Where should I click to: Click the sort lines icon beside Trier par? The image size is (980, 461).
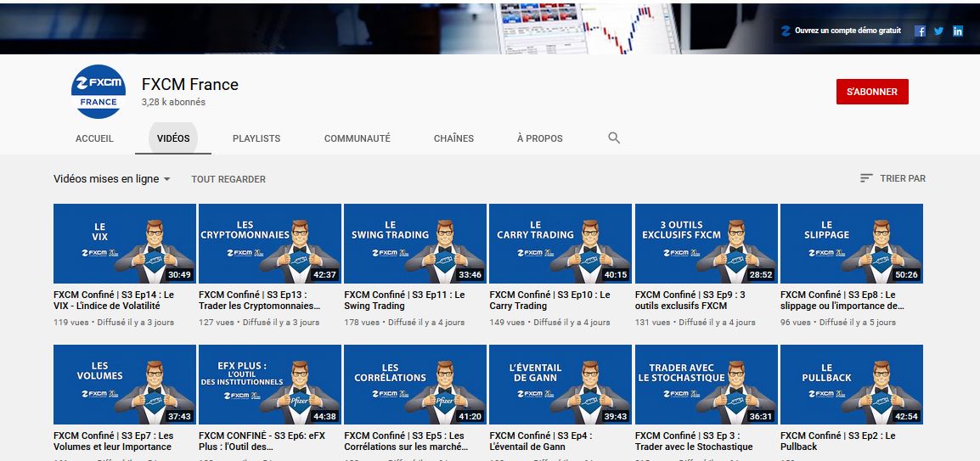coord(866,178)
